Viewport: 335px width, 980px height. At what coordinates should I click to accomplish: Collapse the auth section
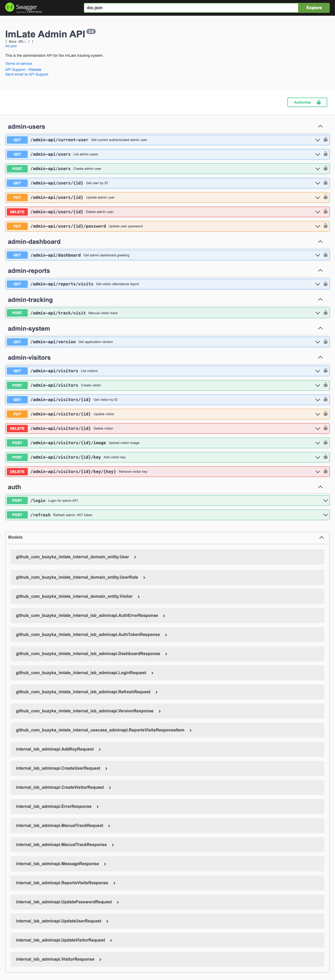(x=320, y=487)
